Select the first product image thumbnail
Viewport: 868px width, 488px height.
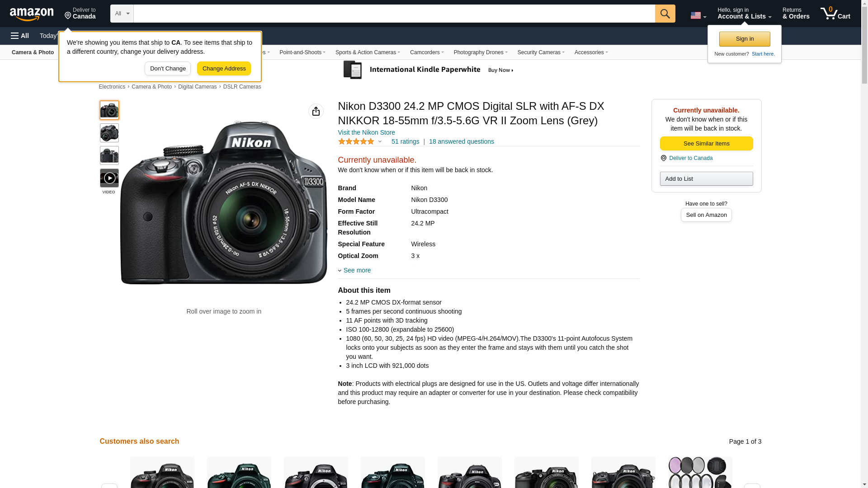(109, 110)
